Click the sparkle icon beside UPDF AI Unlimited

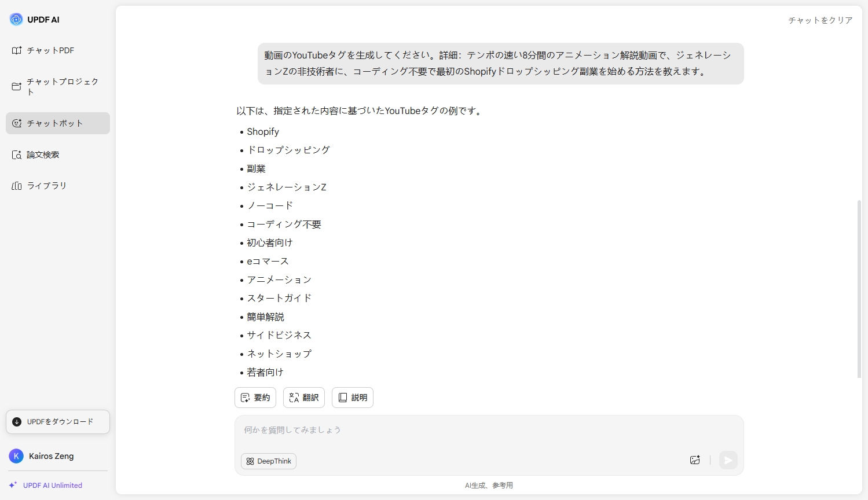point(13,485)
